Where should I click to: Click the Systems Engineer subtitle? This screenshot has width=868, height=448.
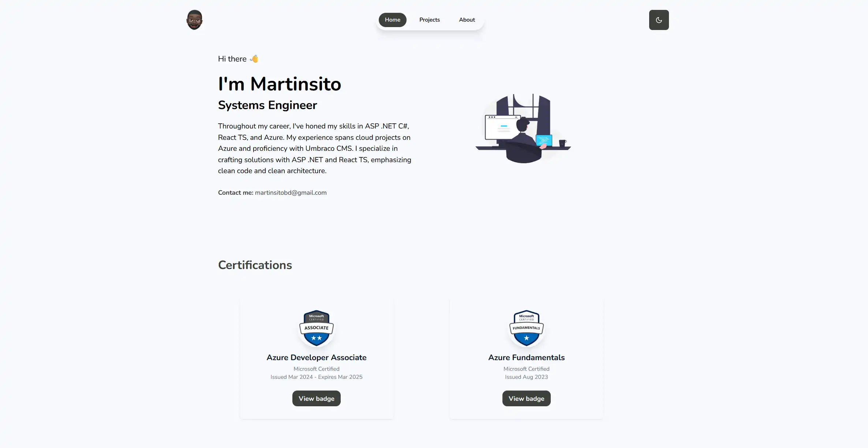[x=267, y=105]
